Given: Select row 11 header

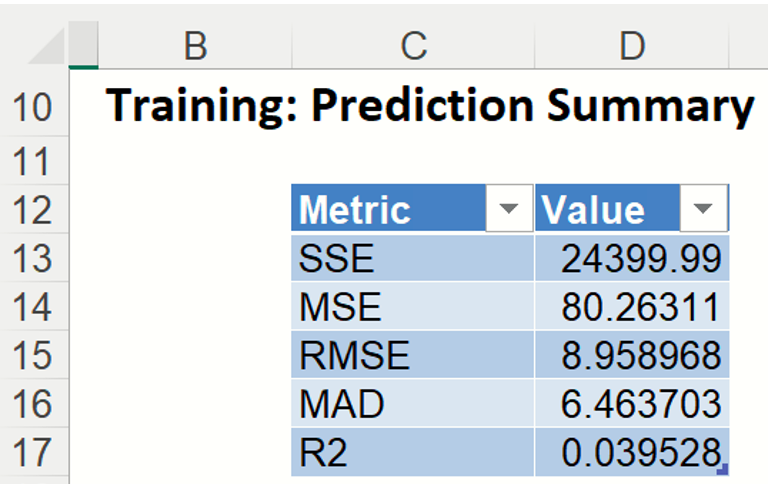Looking at the screenshot, I should coord(34,160).
